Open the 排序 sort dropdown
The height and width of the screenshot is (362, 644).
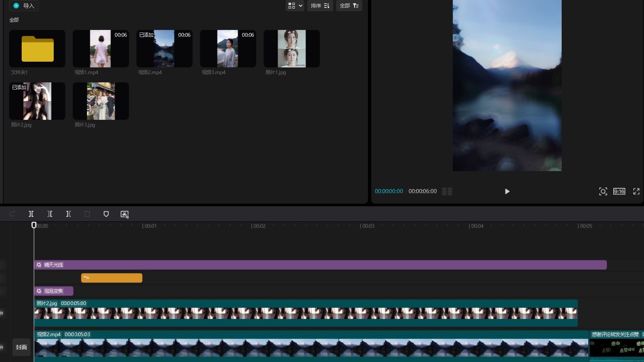[x=320, y=6]
